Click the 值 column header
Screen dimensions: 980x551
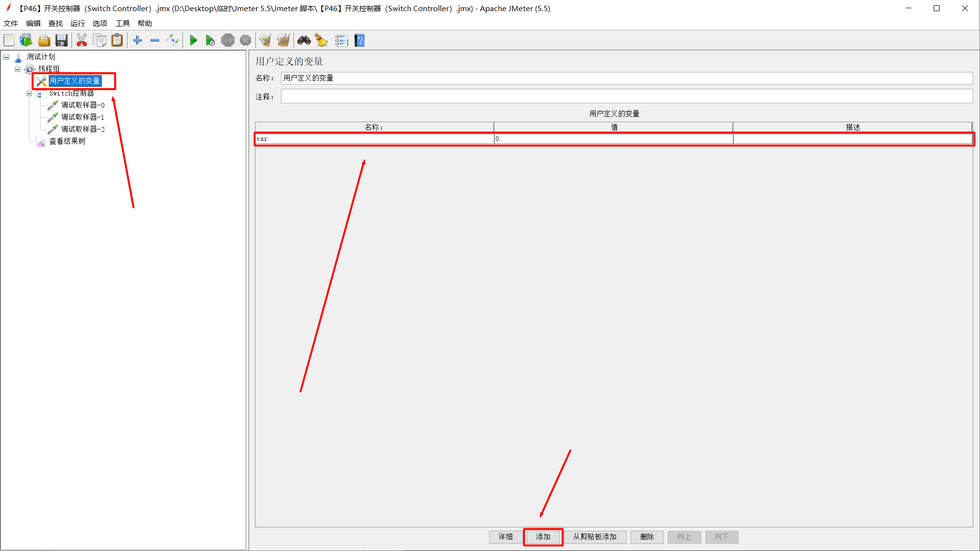tap(614, 127)
